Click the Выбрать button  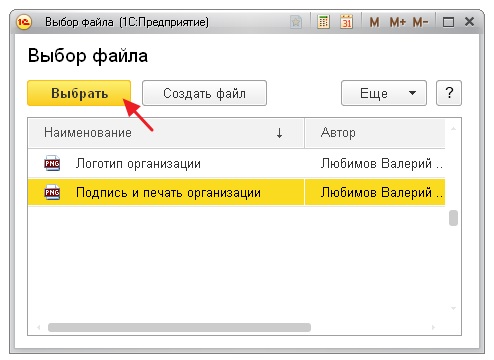pyautogui.click(x=79, y=93)
